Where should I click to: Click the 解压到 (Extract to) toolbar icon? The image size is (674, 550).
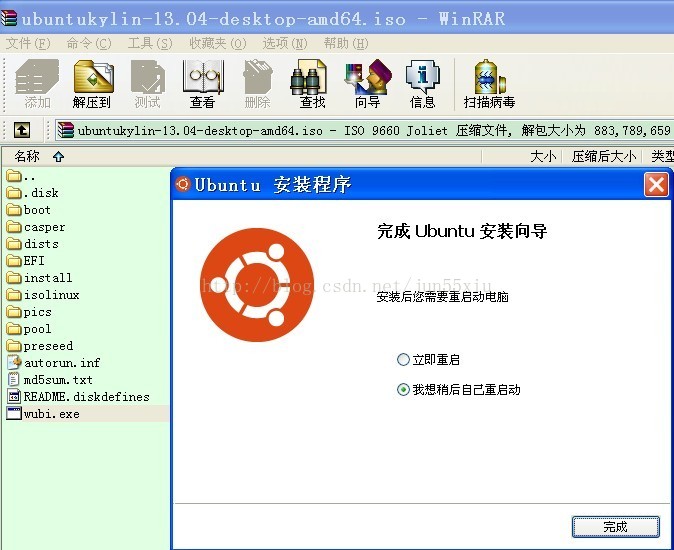point(92,84)
